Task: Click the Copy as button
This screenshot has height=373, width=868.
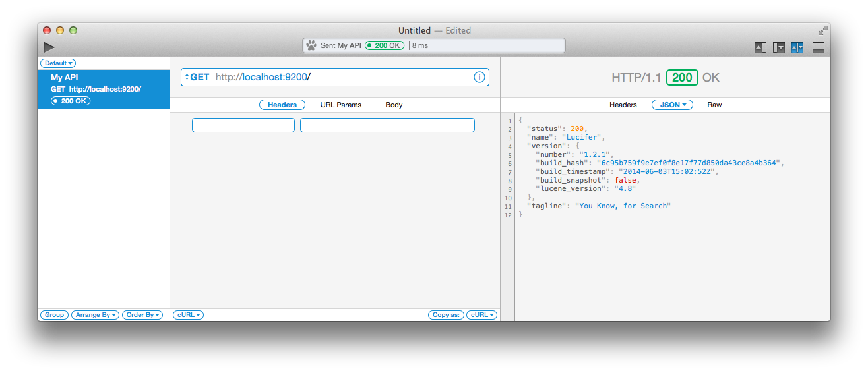Action: point(446,315)
